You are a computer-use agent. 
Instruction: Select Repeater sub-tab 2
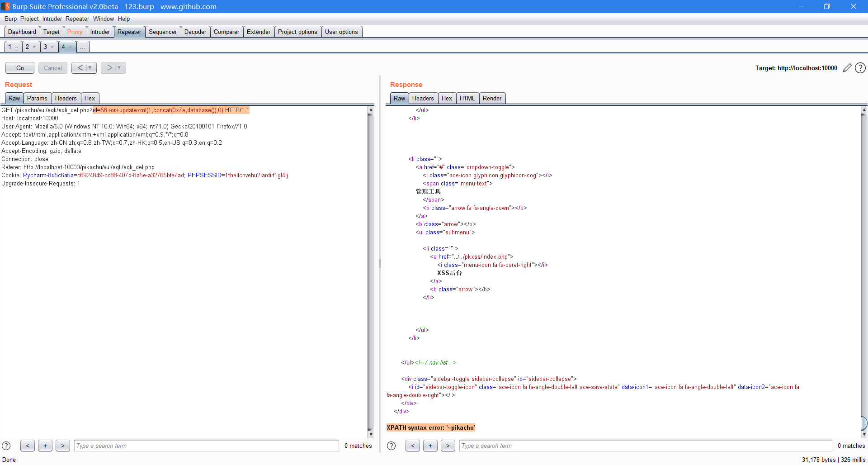point(27,47)
